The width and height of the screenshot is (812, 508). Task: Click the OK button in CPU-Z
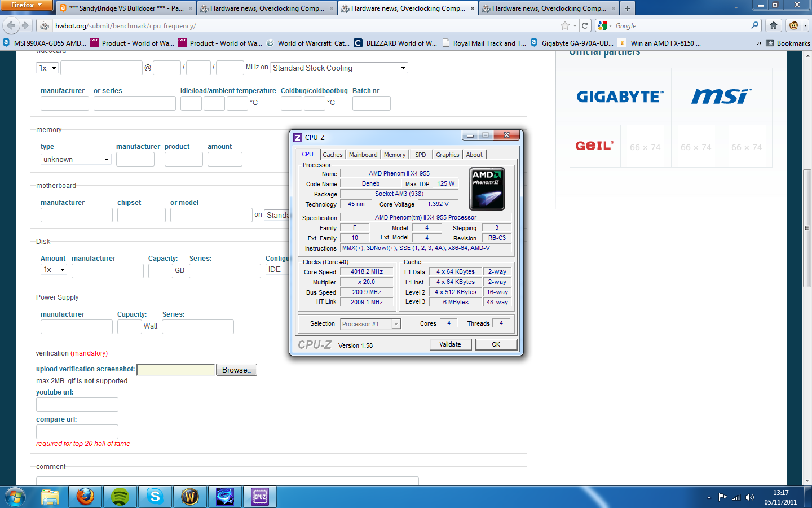click(496, 344)
